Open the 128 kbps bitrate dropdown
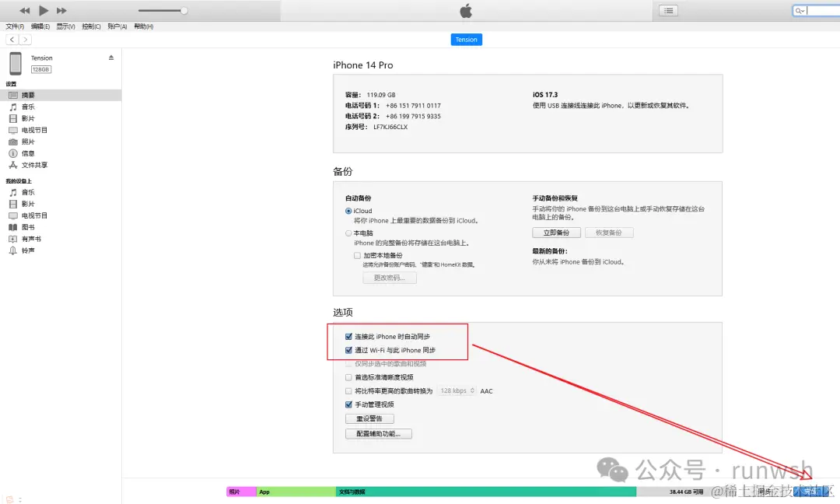840x504 pixels. [457, 391]
